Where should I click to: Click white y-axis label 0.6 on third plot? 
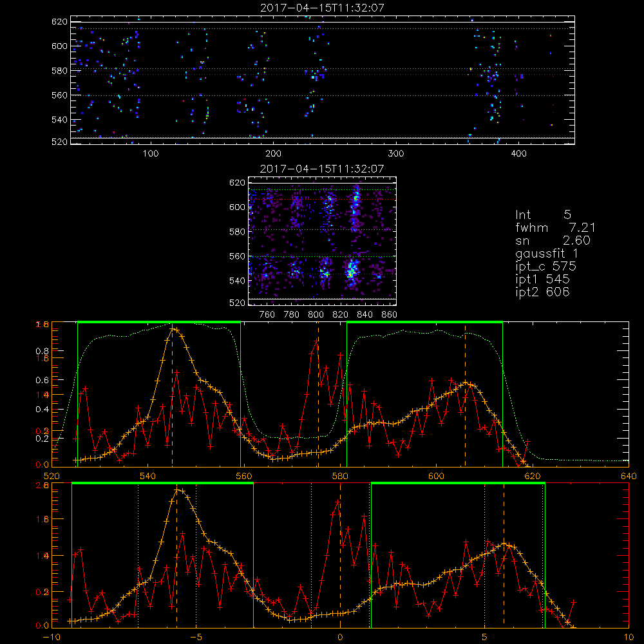42,381
